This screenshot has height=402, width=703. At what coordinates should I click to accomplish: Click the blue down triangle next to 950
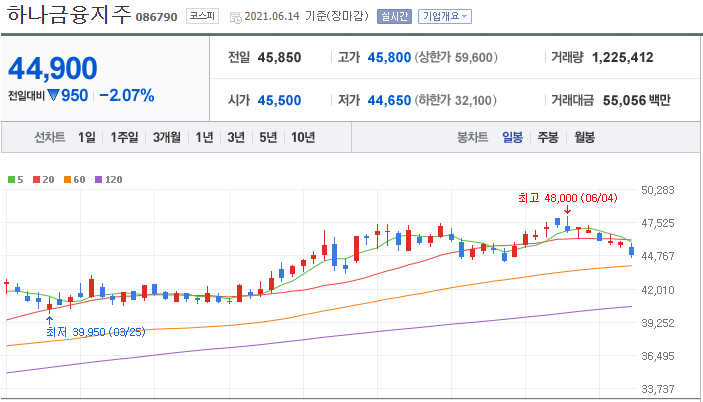(53, 95)
